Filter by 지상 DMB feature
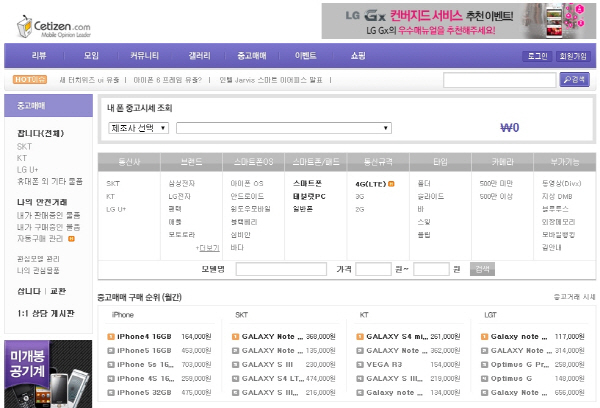This screenshot has height=408, width=600. coord(557,196)
